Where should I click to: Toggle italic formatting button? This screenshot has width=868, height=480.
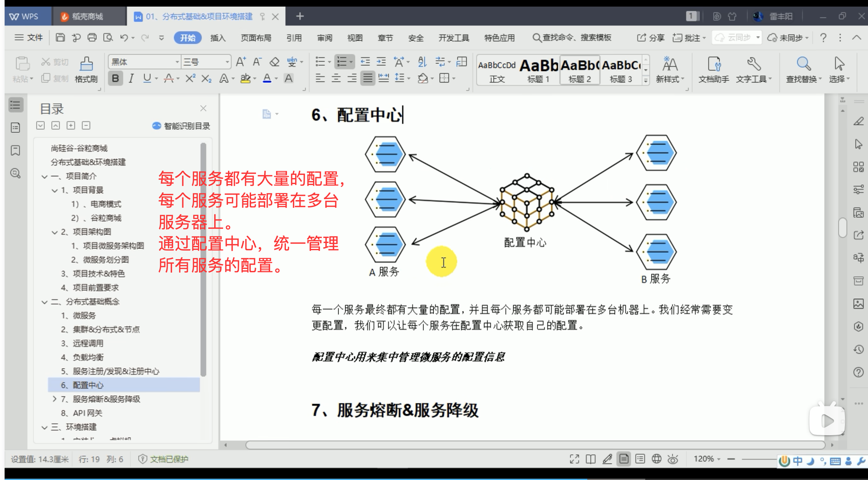131,79
